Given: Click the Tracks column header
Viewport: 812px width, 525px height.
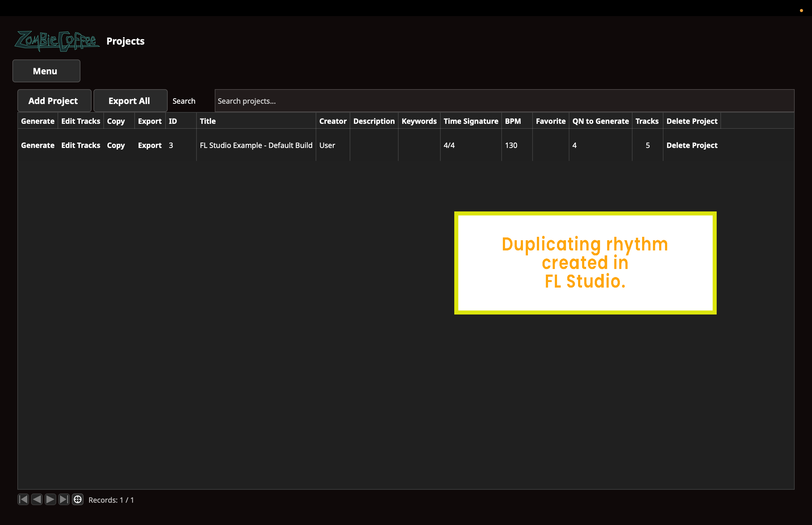Looking at the screenshot, I should tap(647, 121).
